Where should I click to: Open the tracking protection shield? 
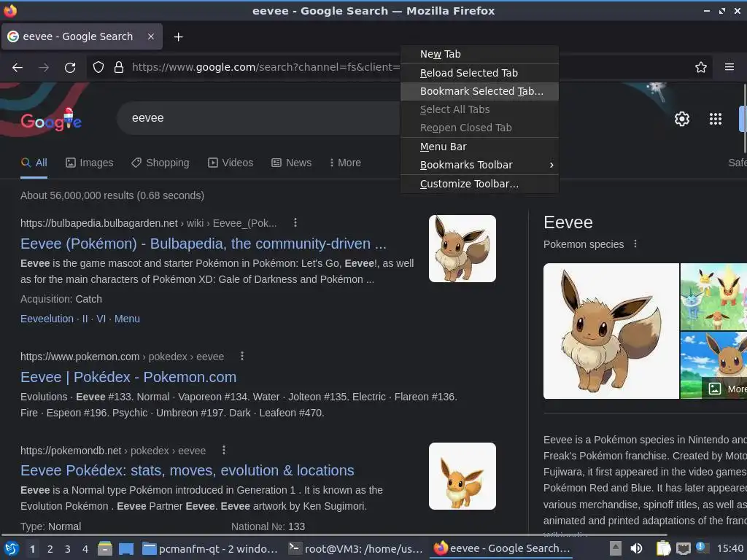pos(98,68)
